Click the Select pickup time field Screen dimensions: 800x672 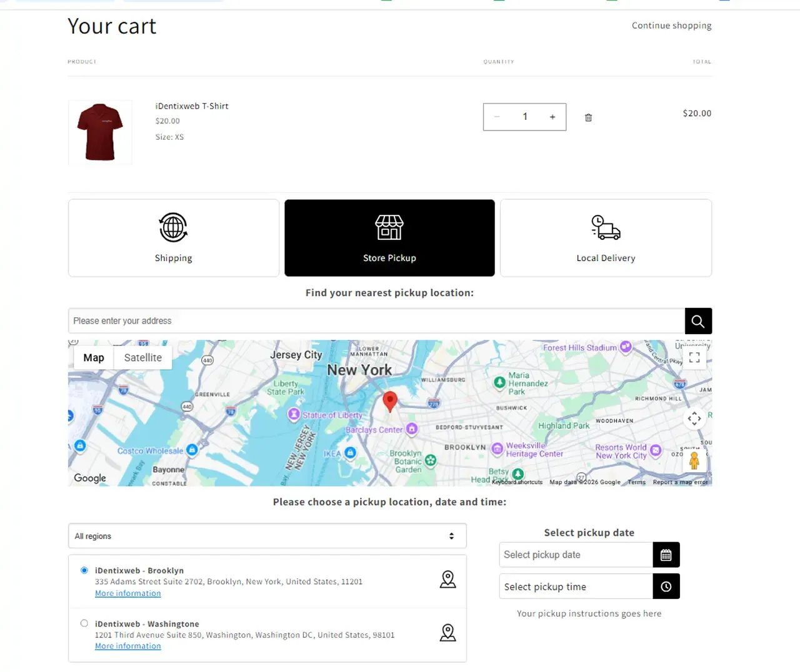pyautogui.click(x=576, y=586)
